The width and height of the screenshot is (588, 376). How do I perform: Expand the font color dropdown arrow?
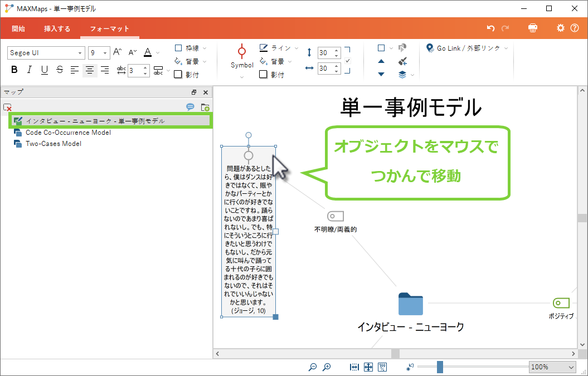pyautogui.click(x=158, y=53)
